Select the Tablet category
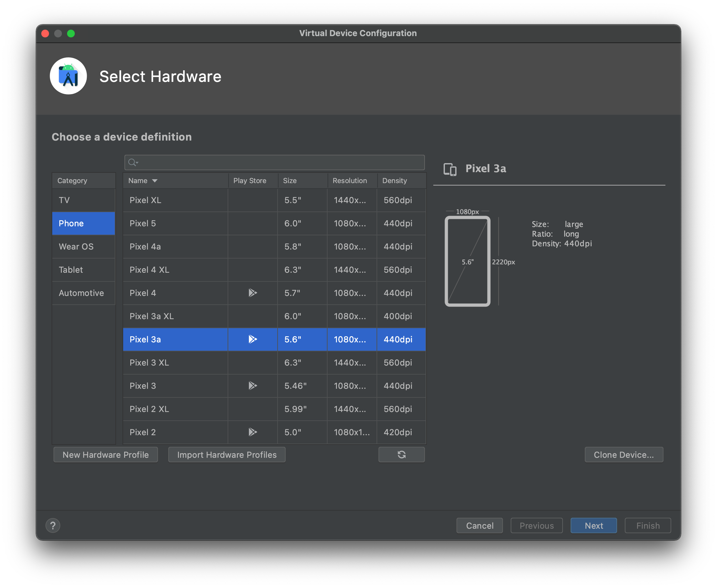717x588 pixels. pos(71,269)
